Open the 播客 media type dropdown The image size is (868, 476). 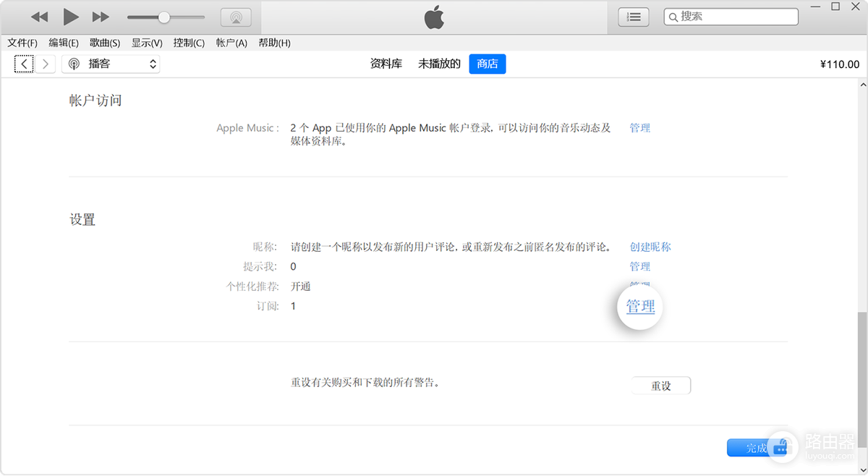coord(111,64)
